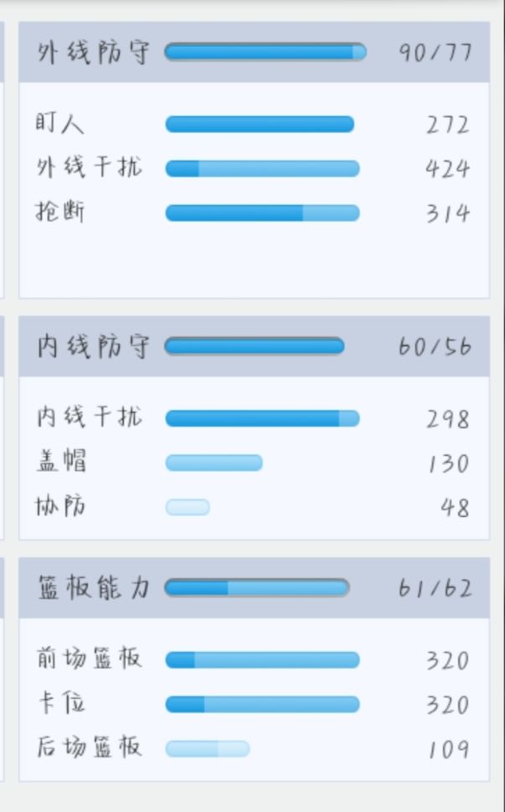The height and width of the screenshot is (812, 505).
Task: Select the 60/56 rating value
Action: point(435,346)
